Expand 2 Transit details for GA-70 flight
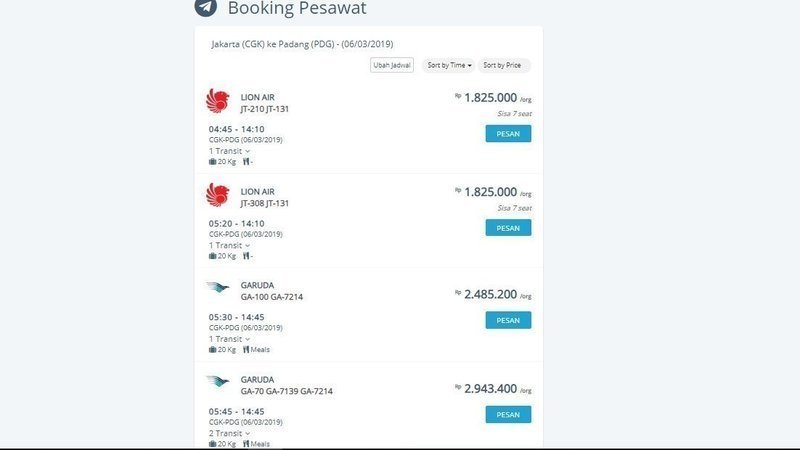 [x=229, y=433]
